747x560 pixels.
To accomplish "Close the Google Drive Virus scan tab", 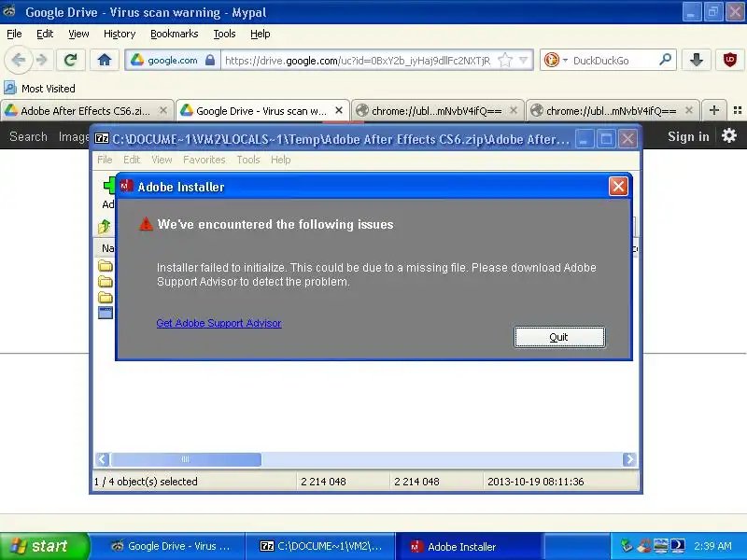I will 339,110.
